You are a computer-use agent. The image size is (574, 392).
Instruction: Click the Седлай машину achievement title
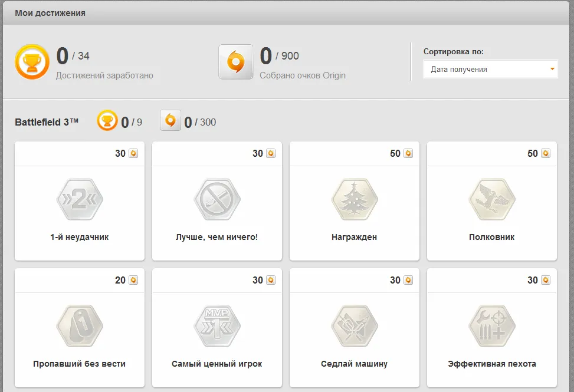pos(355,364)
